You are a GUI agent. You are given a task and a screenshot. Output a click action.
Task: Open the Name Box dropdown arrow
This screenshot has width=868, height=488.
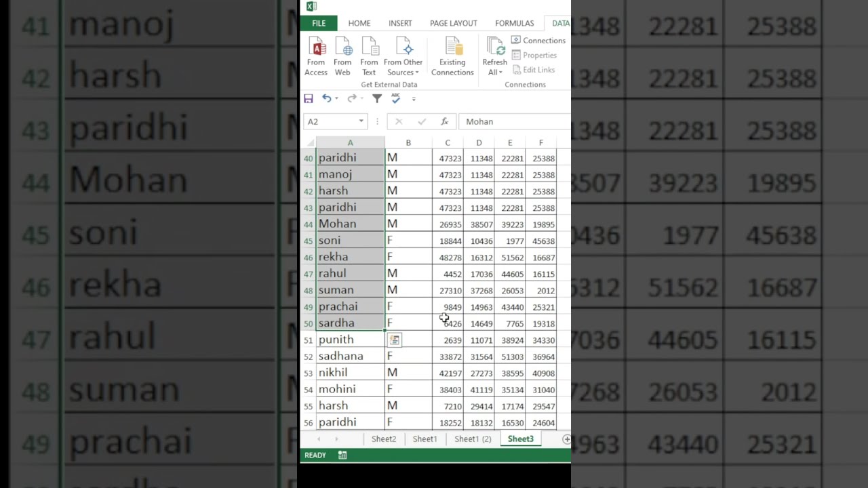(x=361, y=121)
